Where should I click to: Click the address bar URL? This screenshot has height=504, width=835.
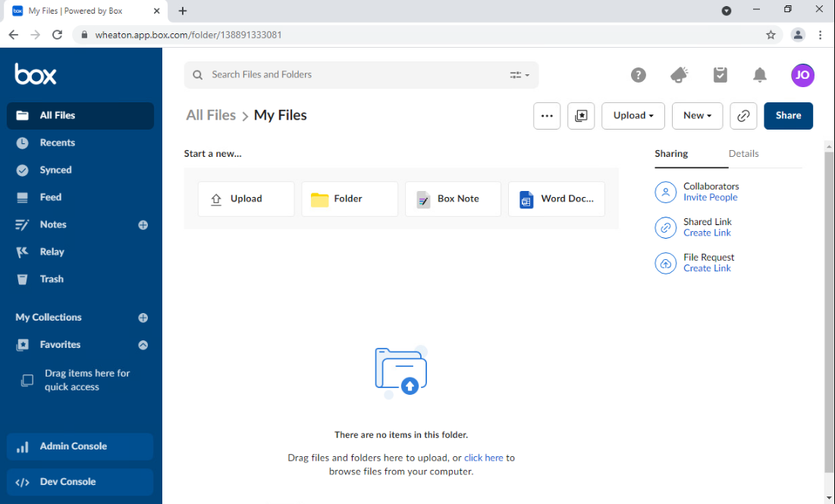pos(188,35)
